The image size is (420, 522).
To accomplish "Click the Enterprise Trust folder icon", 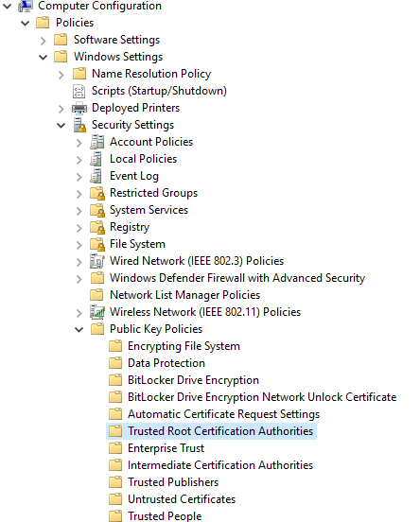I will click(x=115, y=448).
